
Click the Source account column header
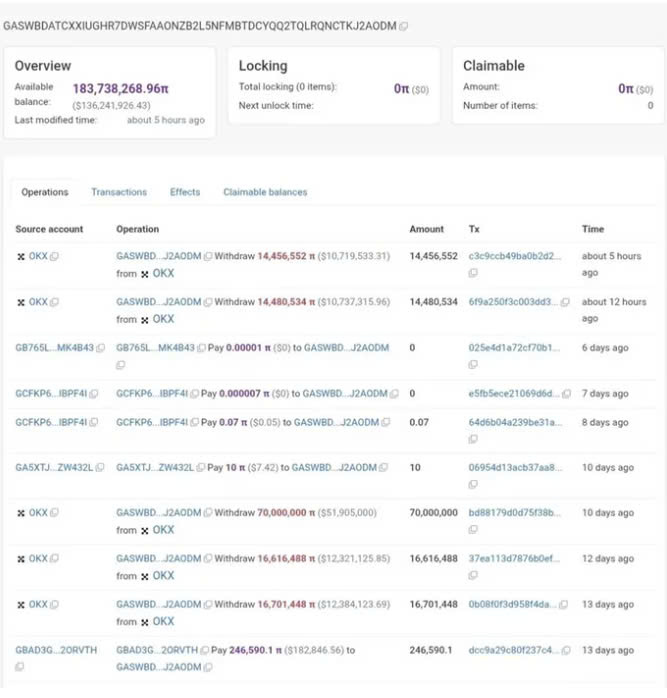click(x=49, y=229)
